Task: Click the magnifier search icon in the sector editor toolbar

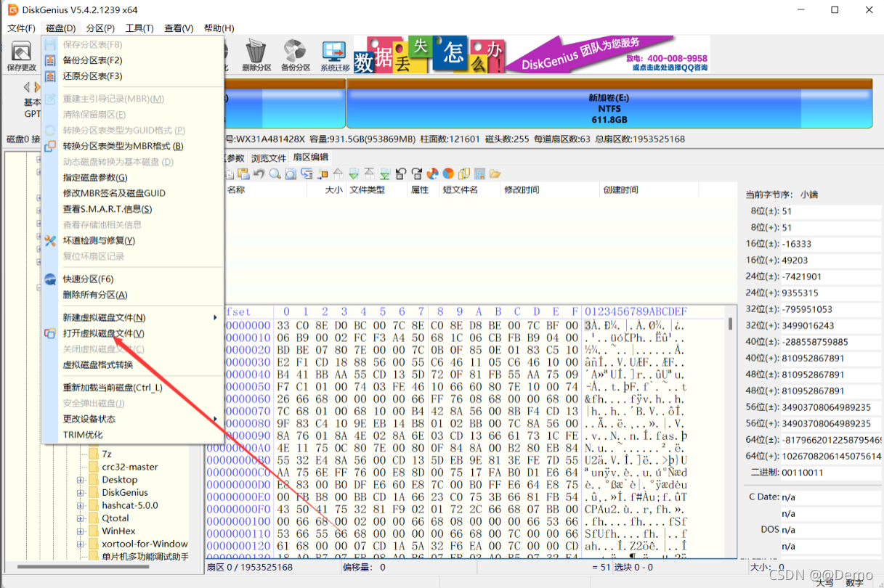Action: (x=275, y=174)
